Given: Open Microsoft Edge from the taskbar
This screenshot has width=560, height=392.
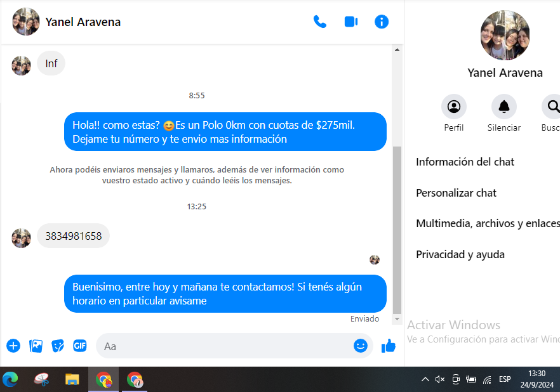Looking at the screenshot, I should coord(10,379).
